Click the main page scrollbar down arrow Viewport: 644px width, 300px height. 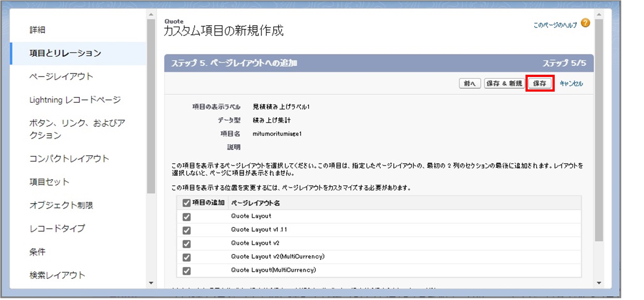599,283
